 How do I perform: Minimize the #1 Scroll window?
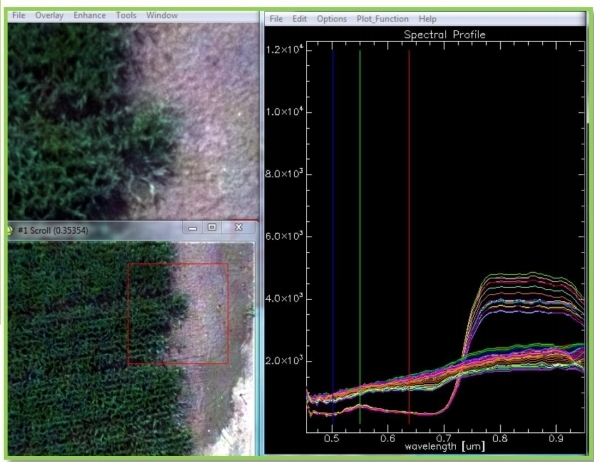(192, 228)
